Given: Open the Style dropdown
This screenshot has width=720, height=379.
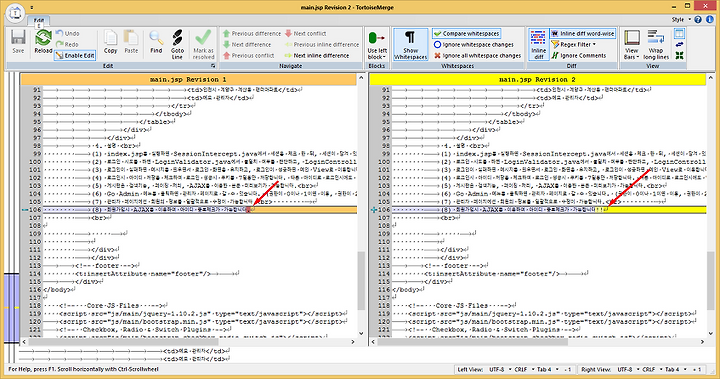Looking at the screenshot, I should click(681, 19).
